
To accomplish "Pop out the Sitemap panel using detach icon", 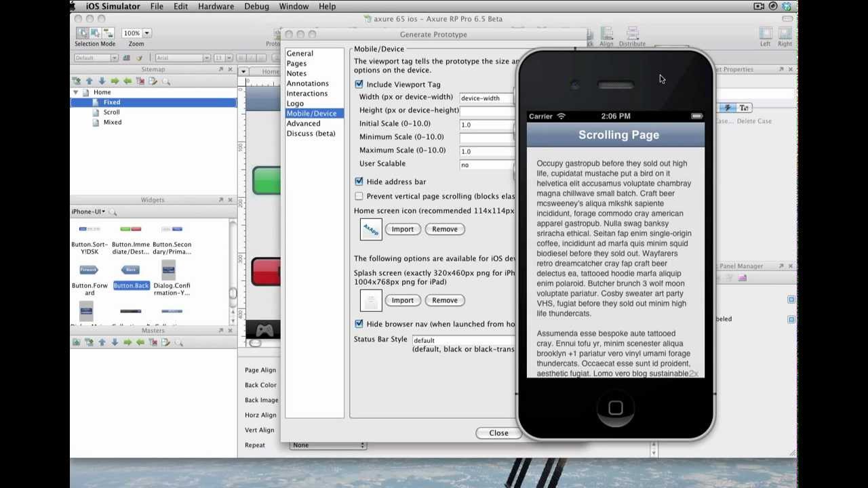I will click(x=221, y=69).
